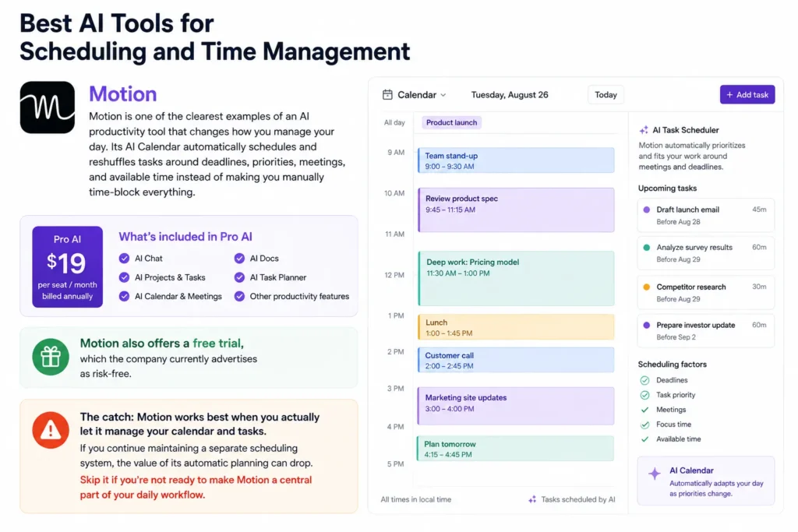798x532 pixels.
Task: Open the Calendar view dropdown chevron
Action: point(443,95)
